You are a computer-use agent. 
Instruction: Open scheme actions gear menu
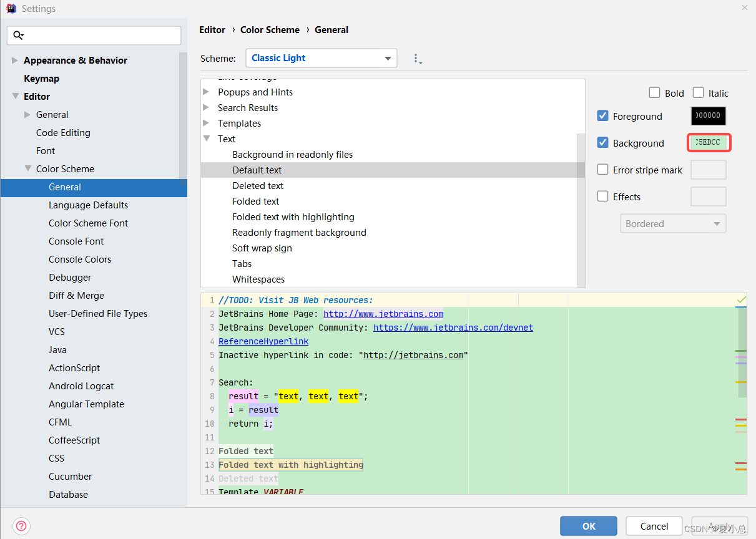418,59
